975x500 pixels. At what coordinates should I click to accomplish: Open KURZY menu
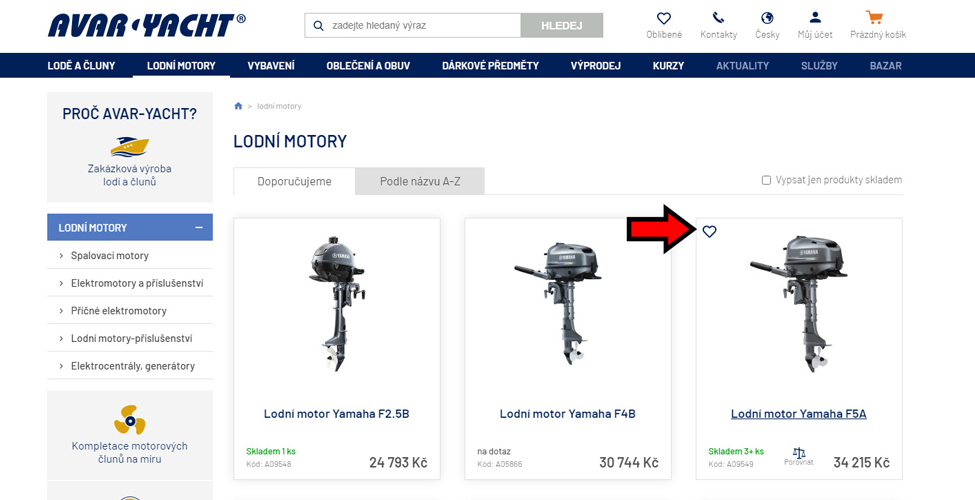click(668, 65)
